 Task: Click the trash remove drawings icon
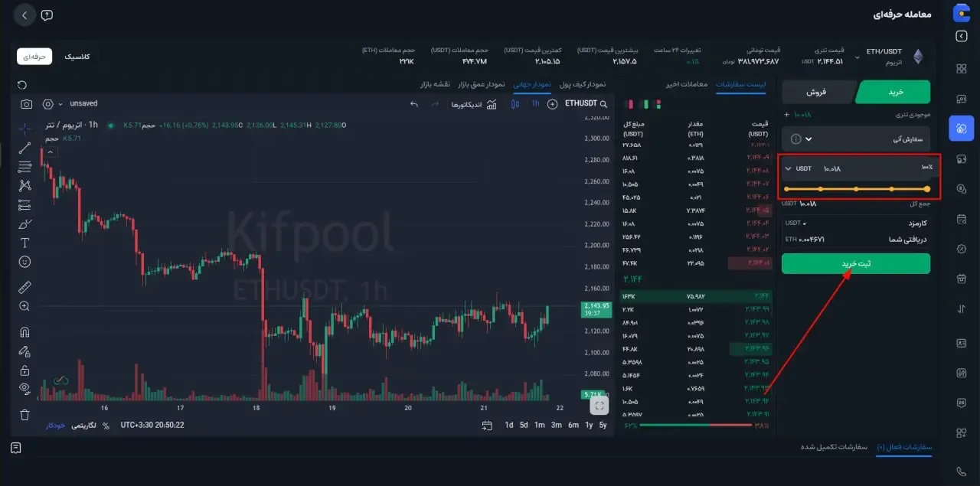point(24,415)
